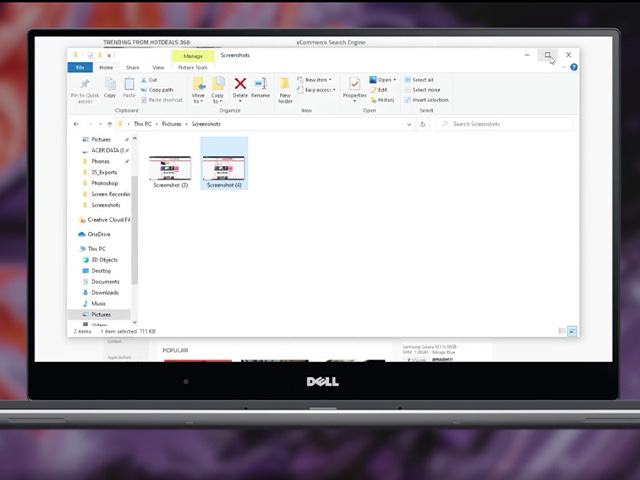
Task: Open Pictures under This PC
Action: [100, 315]
